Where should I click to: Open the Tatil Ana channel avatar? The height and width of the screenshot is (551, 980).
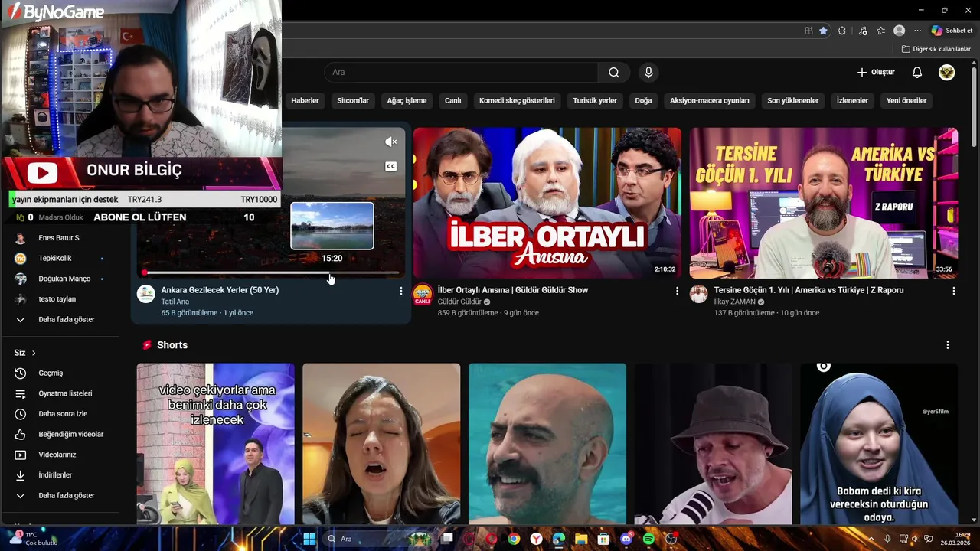pos(145,294)
